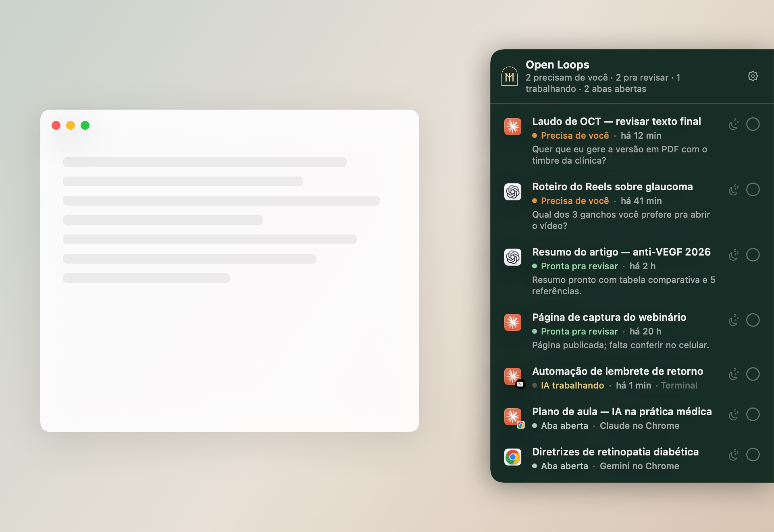Image resolution: width=774 pixels, height=532 pixels.
Task: Click Claude terminal icon beside Automação de lembrete
Action: click(514, 377)
